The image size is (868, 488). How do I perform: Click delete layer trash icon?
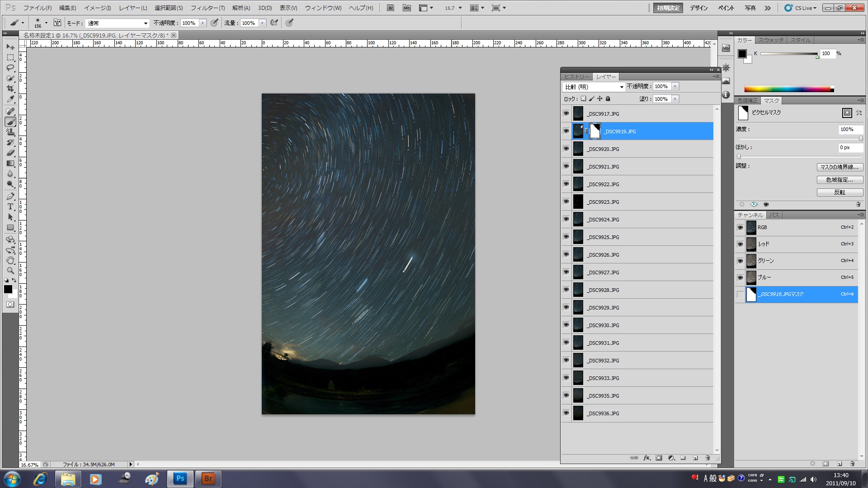pos(708,458)
